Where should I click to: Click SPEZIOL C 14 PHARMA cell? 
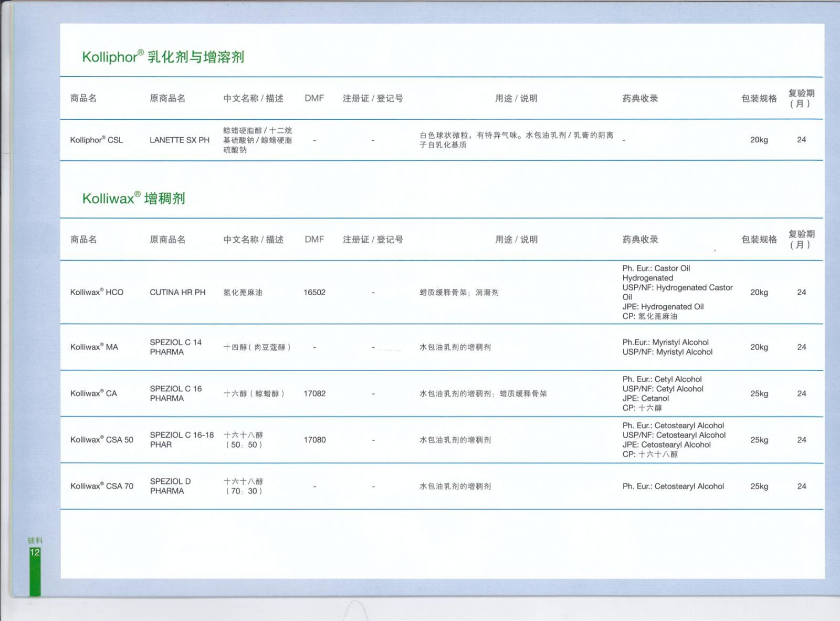[x=176, y=347]
